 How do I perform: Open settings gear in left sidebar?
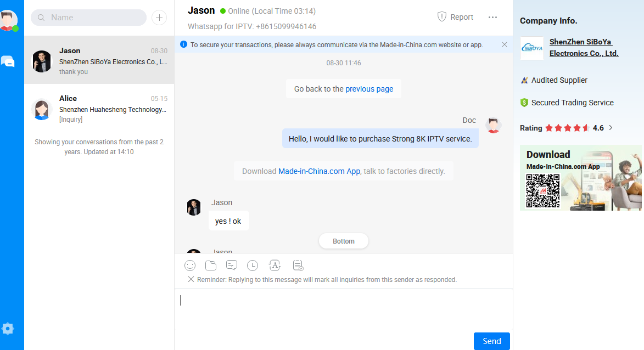(8, 329)
